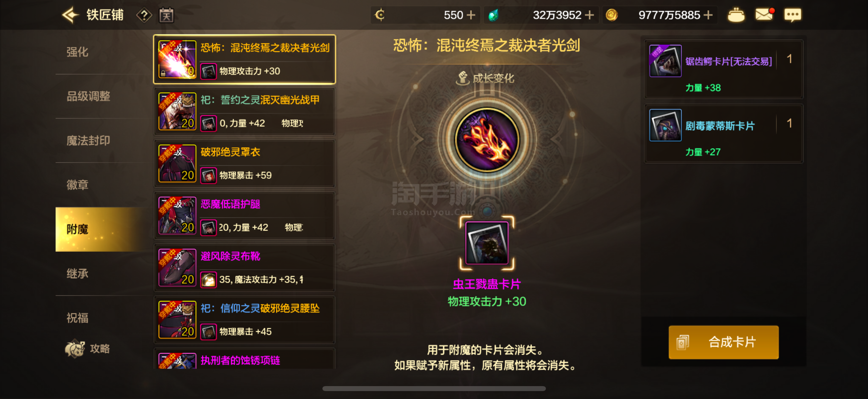Select 恶魔低语护腿 equipment entry
Screen dimensions: 868x399
[x=245, y=216]
